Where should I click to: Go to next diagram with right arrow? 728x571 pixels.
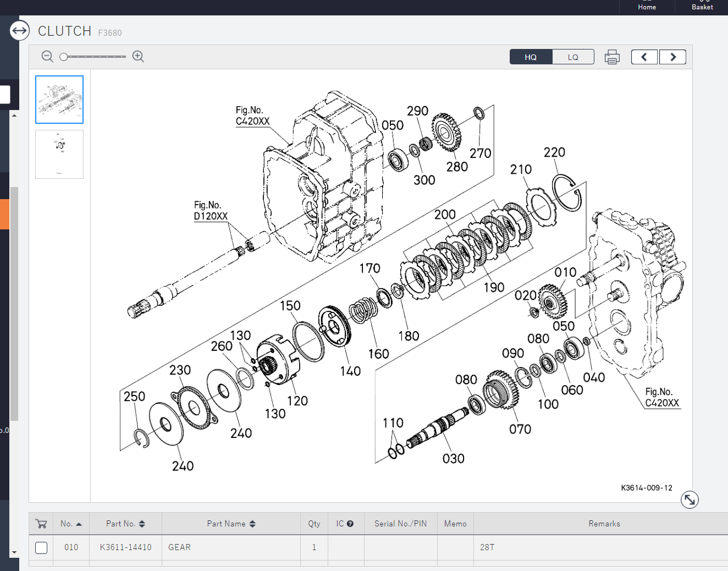pyautogui.click(x=672, y=57)
